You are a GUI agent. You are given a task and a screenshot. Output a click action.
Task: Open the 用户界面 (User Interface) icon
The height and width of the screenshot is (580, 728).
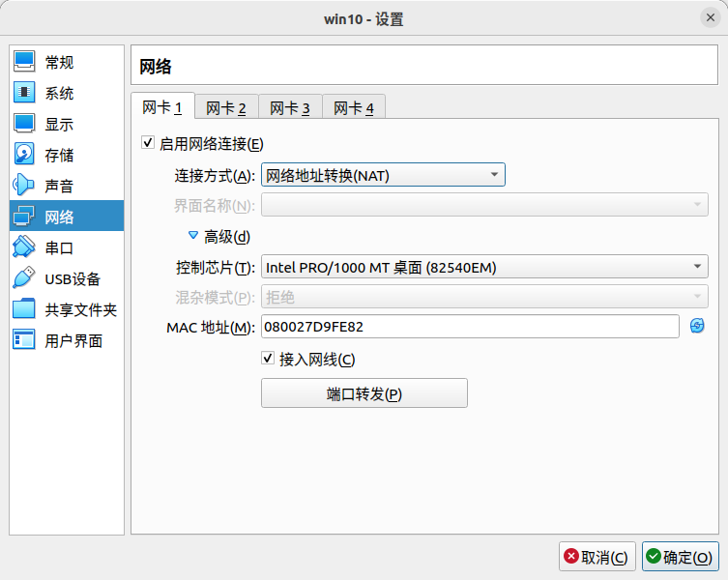coord(24,340)
